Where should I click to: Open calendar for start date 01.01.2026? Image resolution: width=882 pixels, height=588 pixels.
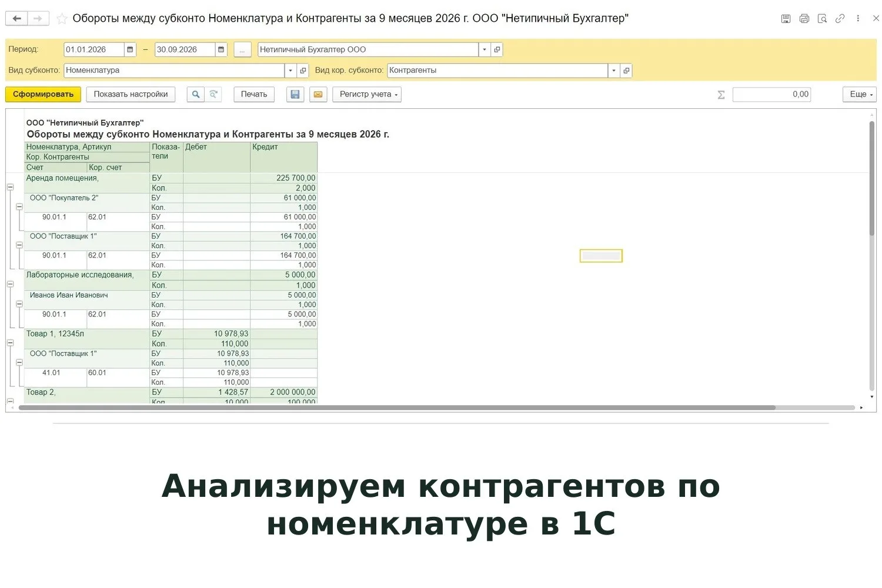point(131,49)
